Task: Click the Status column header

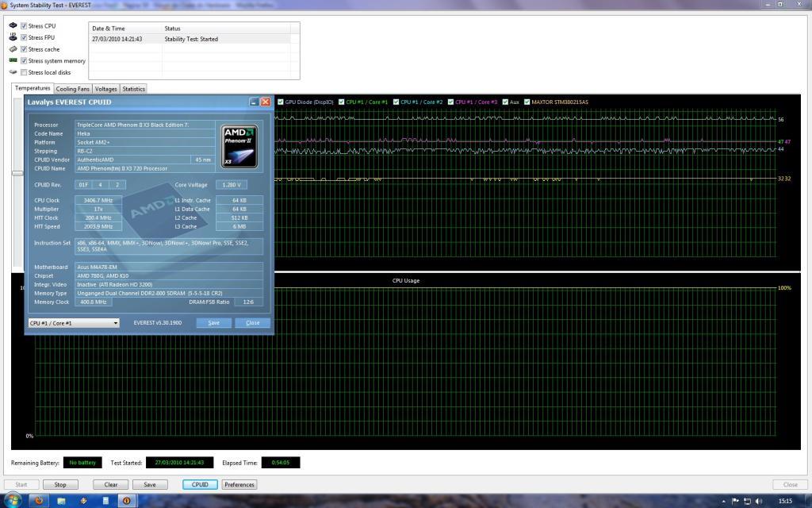Action: [226, 29]
